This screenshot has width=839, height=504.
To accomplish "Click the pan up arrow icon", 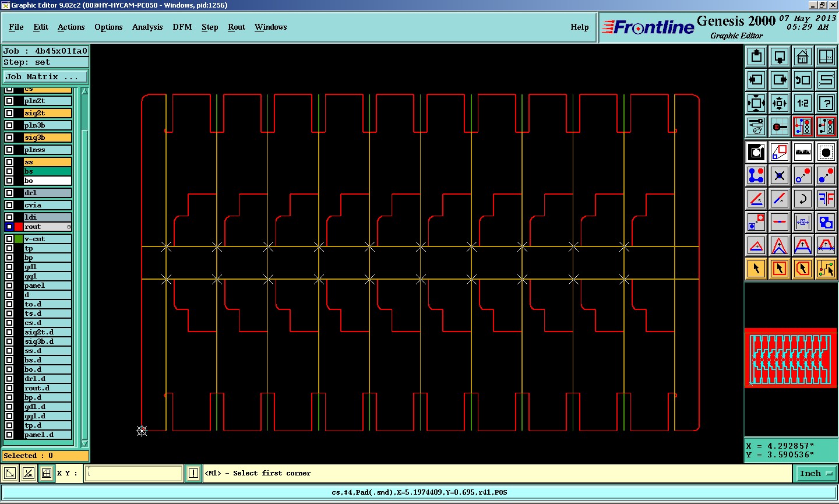I will pyautogui.click(x=756, y=57).
